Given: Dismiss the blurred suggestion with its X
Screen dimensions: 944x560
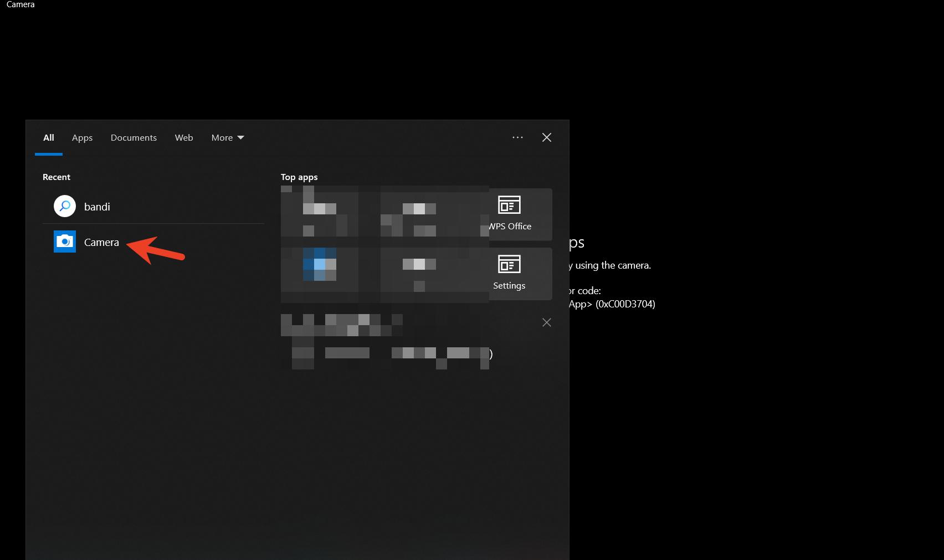Looking at the screenshot, I should (546, 322).
